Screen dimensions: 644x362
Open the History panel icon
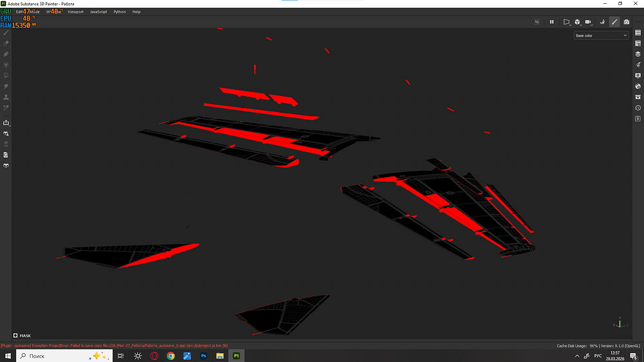[638, 108]
